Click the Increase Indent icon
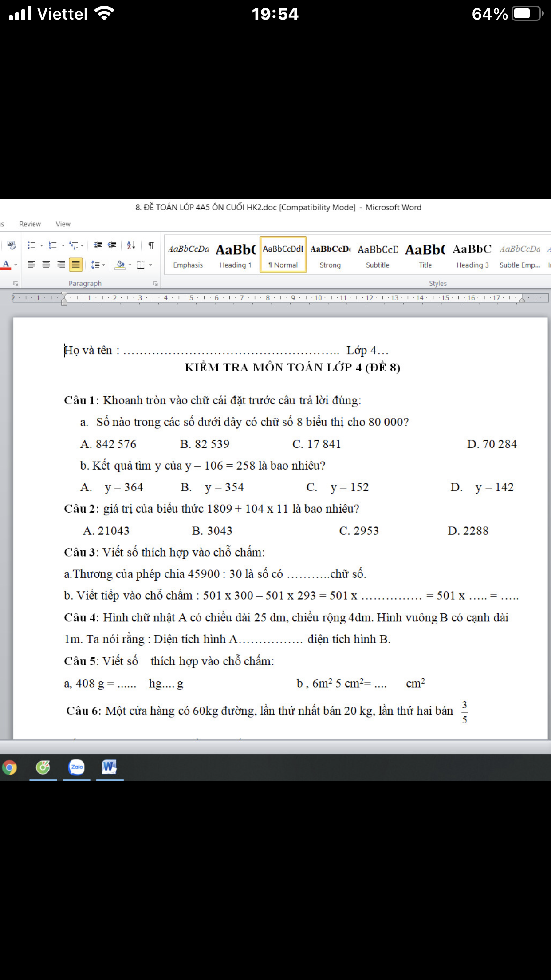 click(x=112, y=245)
